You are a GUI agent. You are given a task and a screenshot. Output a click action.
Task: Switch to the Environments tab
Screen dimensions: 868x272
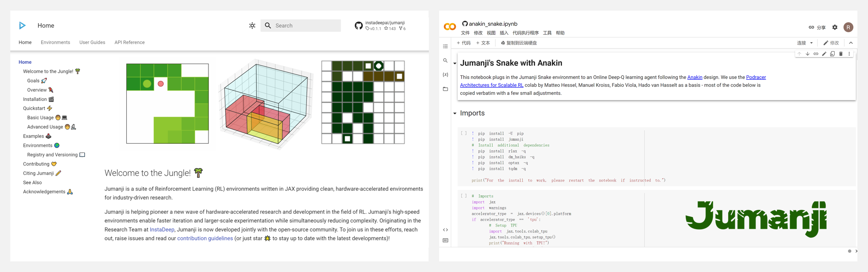pos(55,42)
